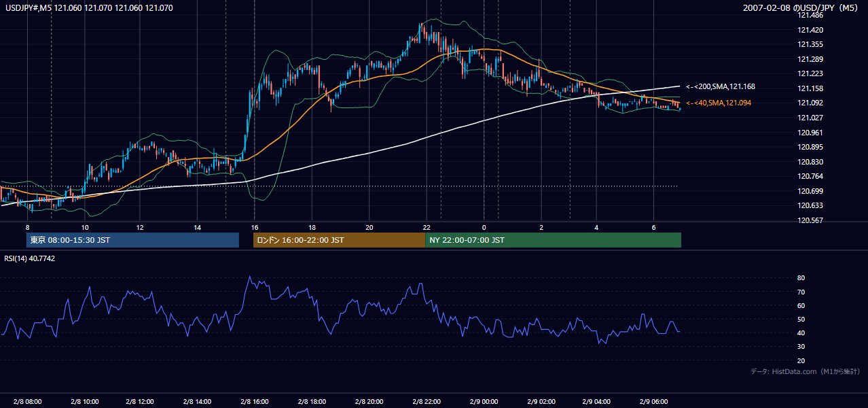Select the NY 22:00-07:00 JST session bar

[553, 240]
